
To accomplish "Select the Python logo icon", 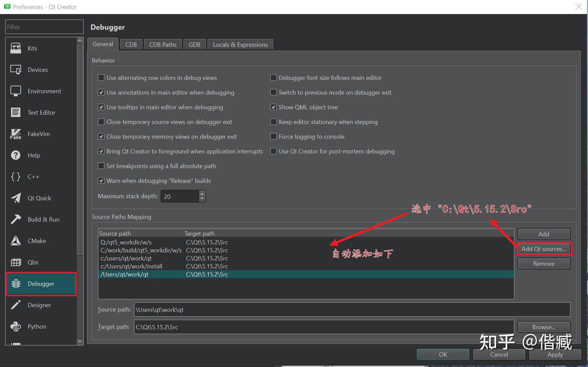I will pos(16,327).
